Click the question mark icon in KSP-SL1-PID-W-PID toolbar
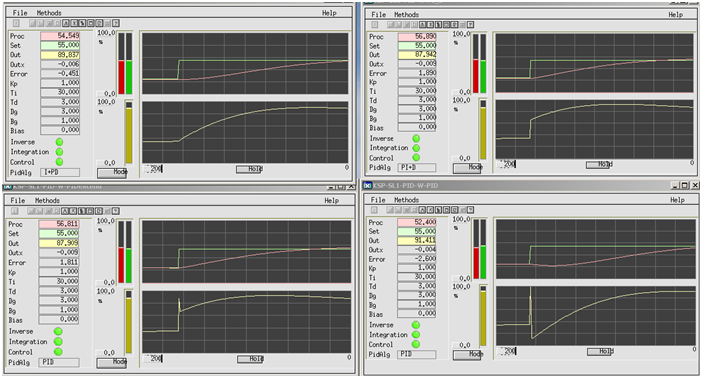Viewport: 702px width, 378px height. [x=471, y=210]
